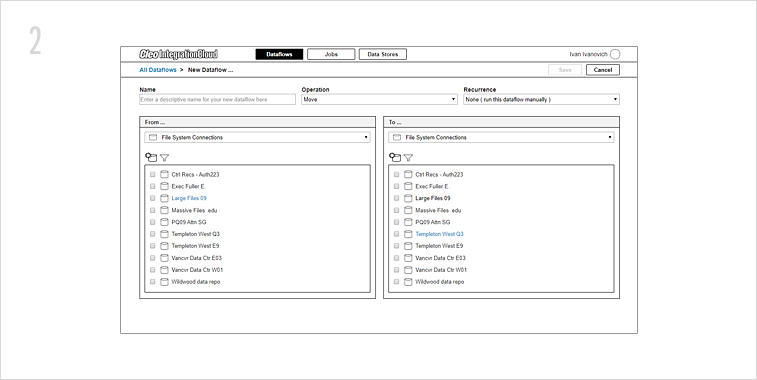The image size is (757, 380).
Task: Open To File System Connections dropdown
Action: [501, 138]
